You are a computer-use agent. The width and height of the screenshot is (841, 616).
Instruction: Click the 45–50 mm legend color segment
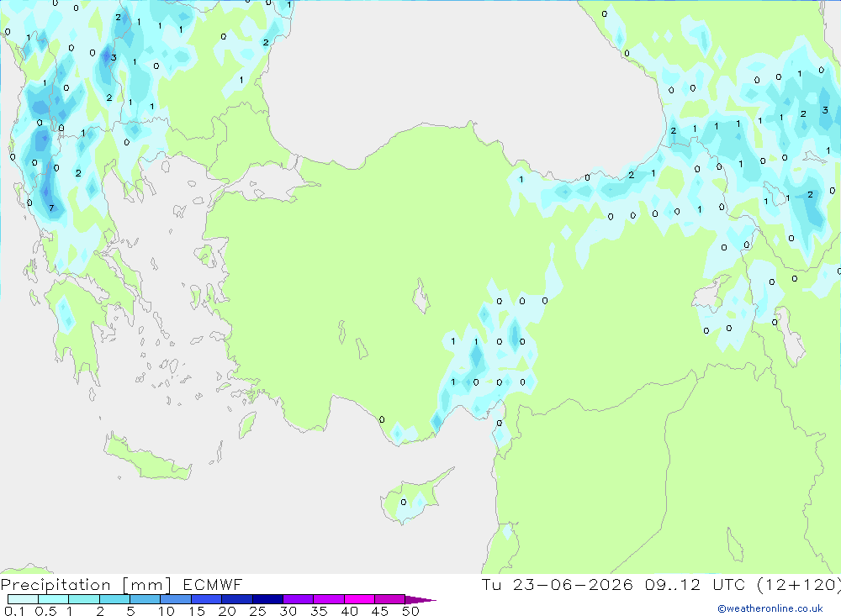tap(389, 599)
